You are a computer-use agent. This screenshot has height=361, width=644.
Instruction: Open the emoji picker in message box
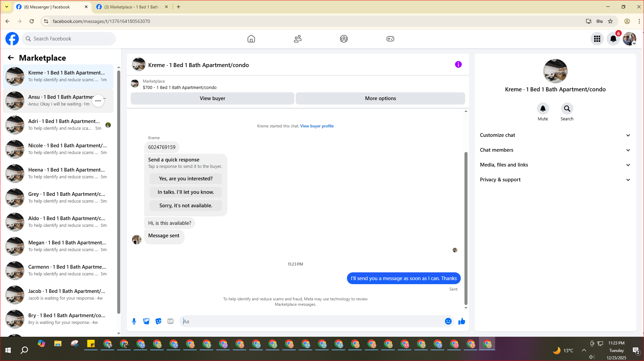coord(448,321)
